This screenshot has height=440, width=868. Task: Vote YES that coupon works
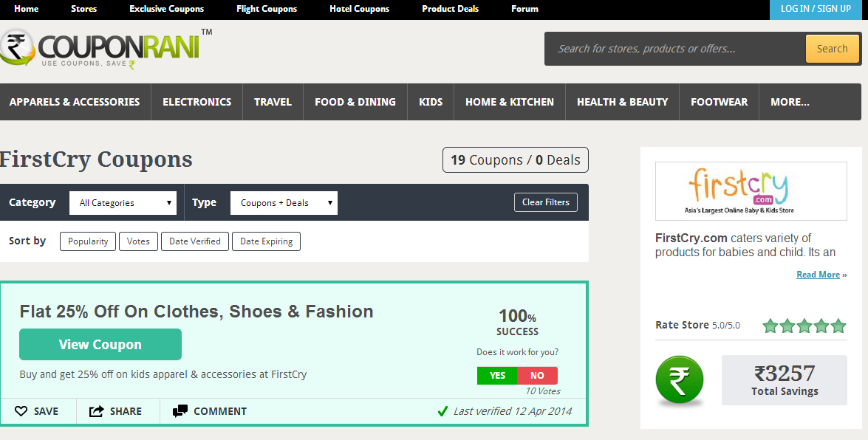497,376
